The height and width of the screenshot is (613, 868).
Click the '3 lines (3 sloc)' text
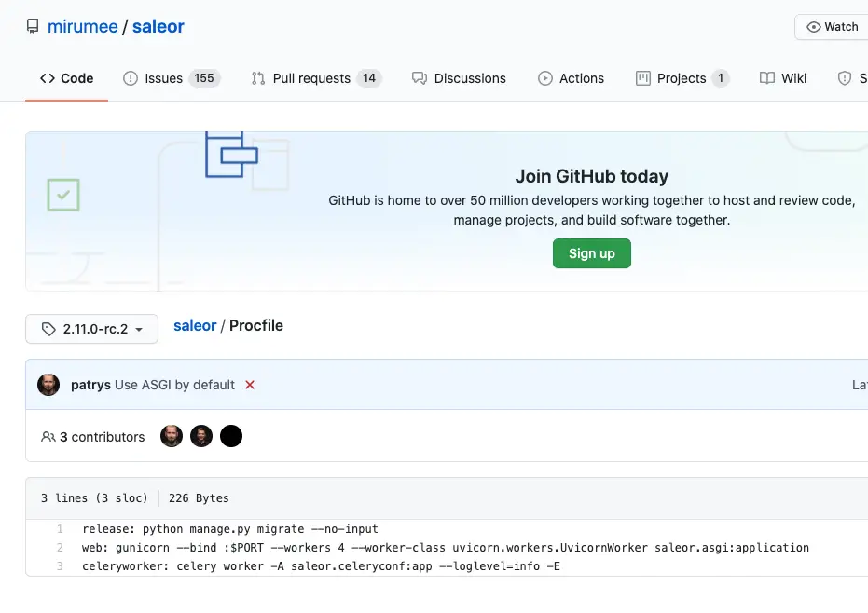pyautogui.click(x=95, y=498)
